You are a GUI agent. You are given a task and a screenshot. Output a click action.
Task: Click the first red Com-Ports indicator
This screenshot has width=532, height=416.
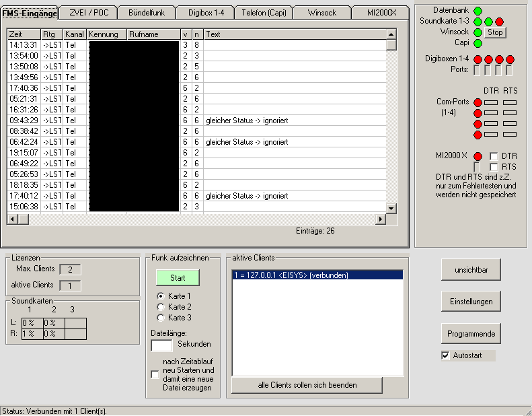pyautogui.click(x=478, y=102)
